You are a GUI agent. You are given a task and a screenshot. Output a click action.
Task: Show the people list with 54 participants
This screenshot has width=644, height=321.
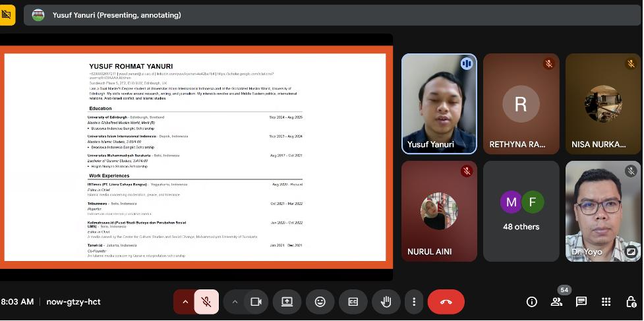click(x=557, y=302)
